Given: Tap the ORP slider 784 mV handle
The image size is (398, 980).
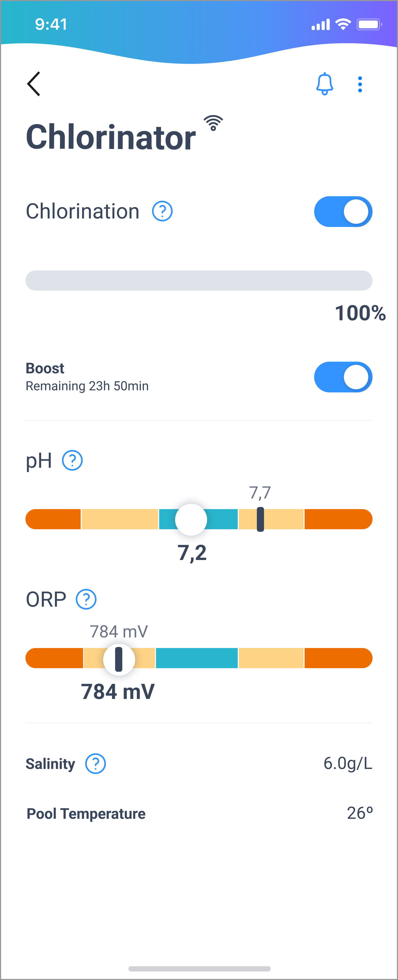Looking at the screenshot, I should pos(119,659).
